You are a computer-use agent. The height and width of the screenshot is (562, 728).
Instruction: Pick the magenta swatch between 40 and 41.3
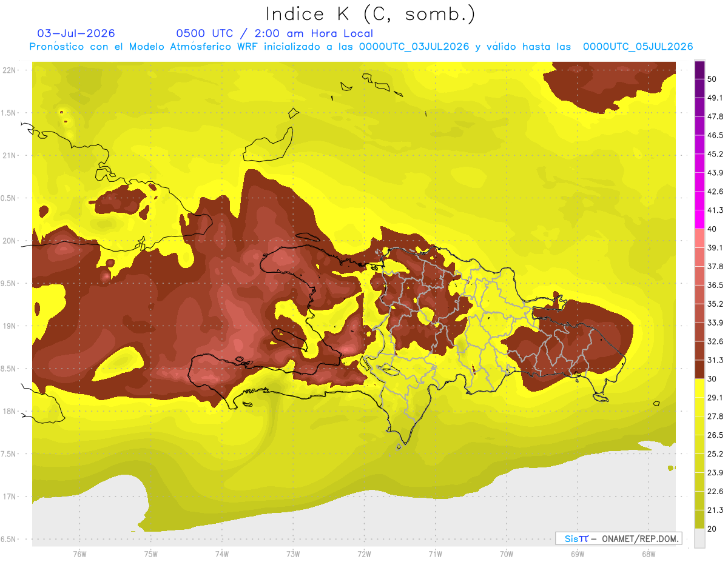pos(700,219)
